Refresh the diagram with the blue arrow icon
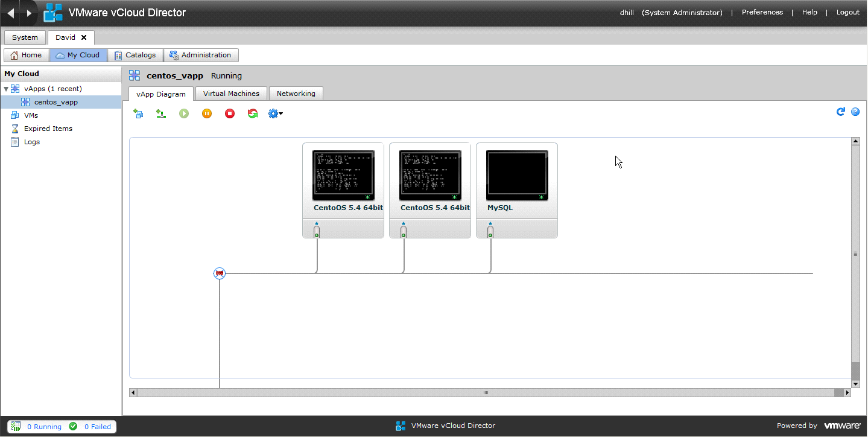Screen dimensions: 868x437 tap(840, 112)
